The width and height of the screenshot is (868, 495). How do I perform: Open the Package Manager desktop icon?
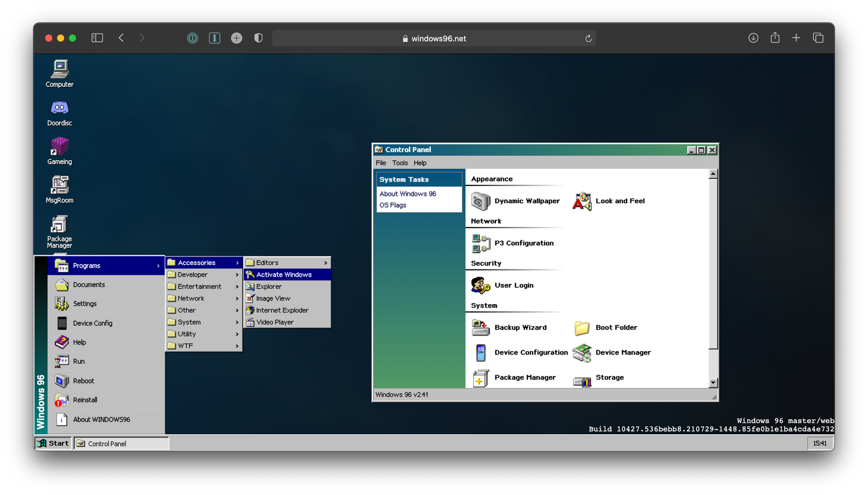click(60, 232)
